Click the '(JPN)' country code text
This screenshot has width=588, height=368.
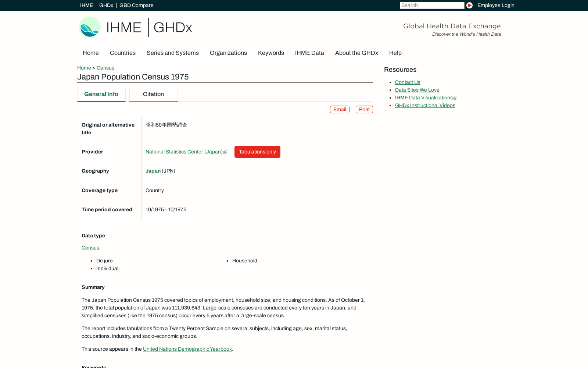click(168, 171)
